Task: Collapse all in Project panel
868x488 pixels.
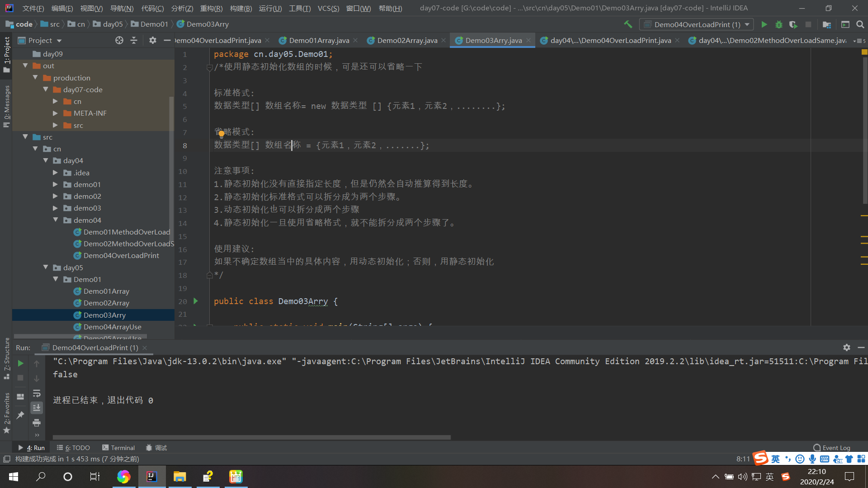Action: 134,40
